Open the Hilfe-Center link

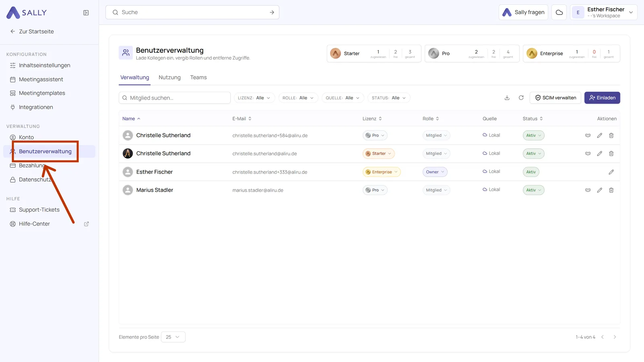[49, 224]
